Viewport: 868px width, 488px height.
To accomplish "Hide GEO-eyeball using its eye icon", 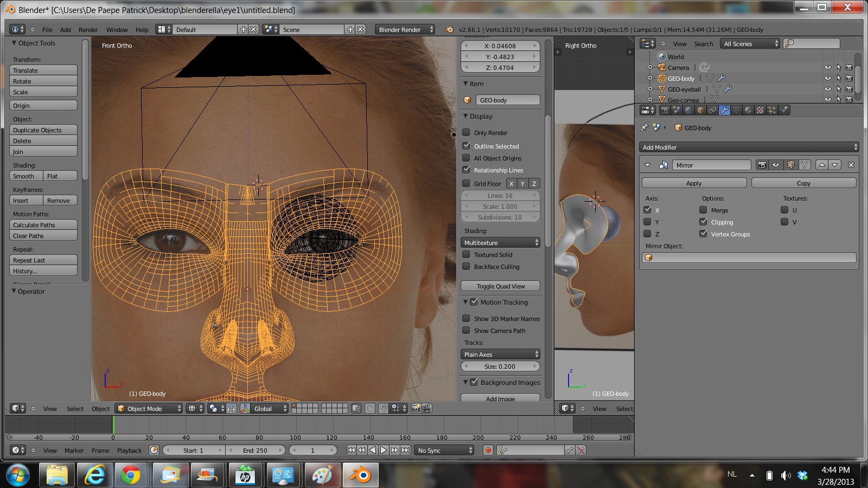I will [x=828, y=89].
